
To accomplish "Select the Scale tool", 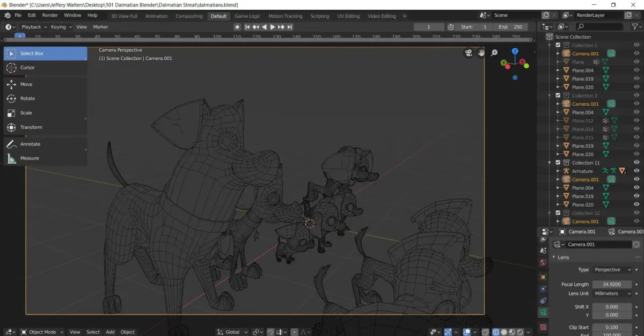I will [45, 113].
